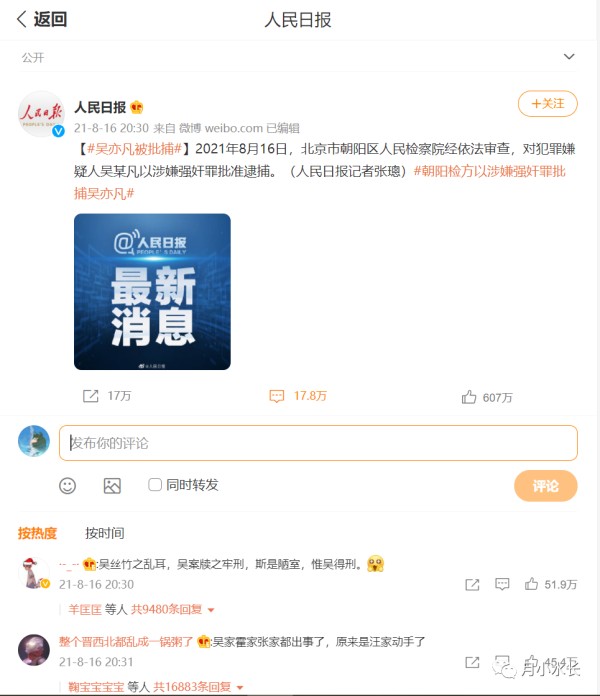Viewport: 600px width, 696px height.
Task: Click the repost icon showing 17万
Action: pyautogui.click(x=91, y=395)
